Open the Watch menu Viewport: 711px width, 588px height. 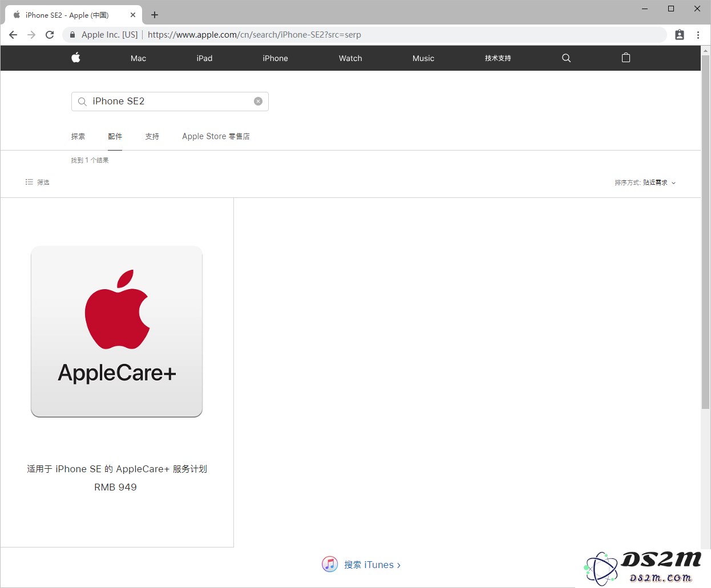tap(350, 58)
